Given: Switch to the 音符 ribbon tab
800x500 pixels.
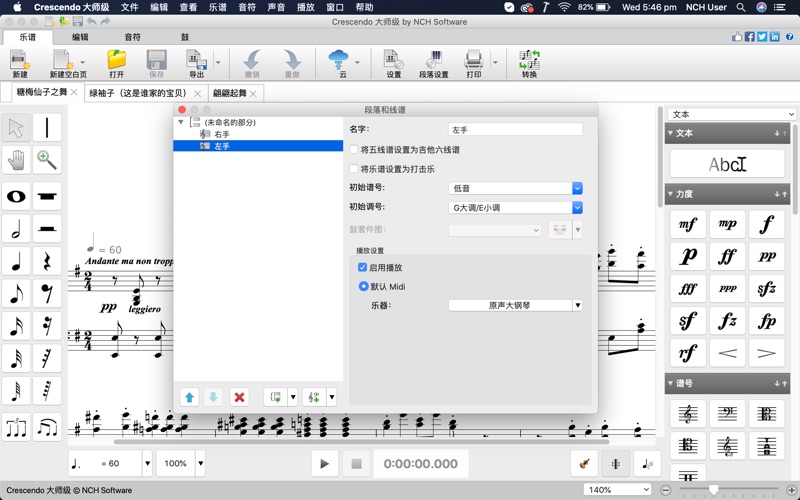Looking at the screenshot, I should tap(132, 37).
